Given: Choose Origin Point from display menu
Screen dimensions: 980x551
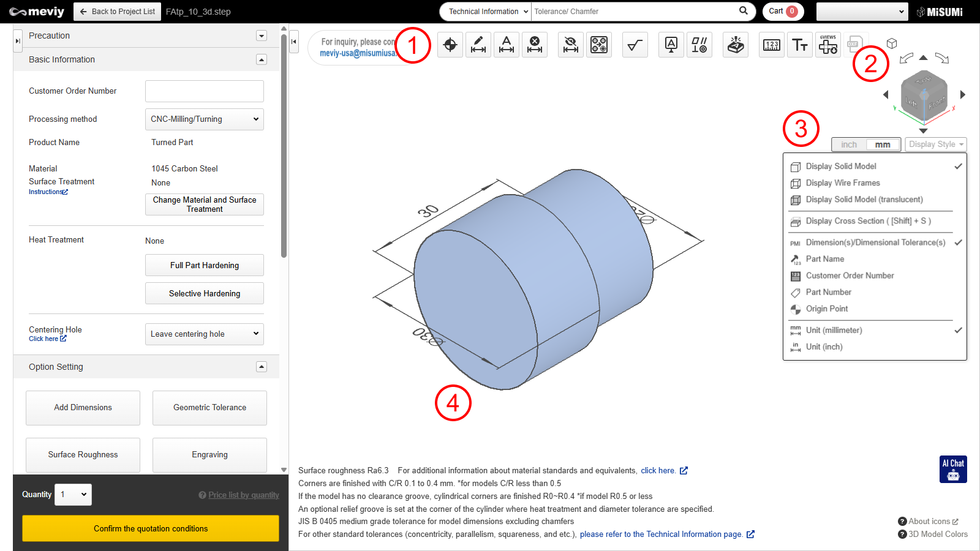Looking at the screenshot, I should [x=827, y=309].
